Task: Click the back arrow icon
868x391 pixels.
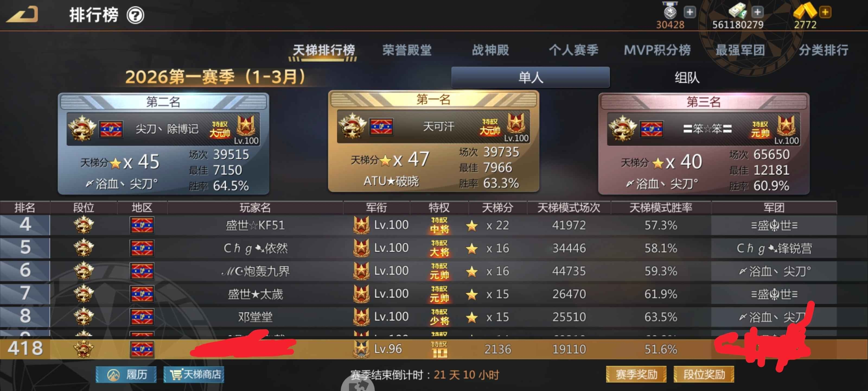Action: click(22, 14)
